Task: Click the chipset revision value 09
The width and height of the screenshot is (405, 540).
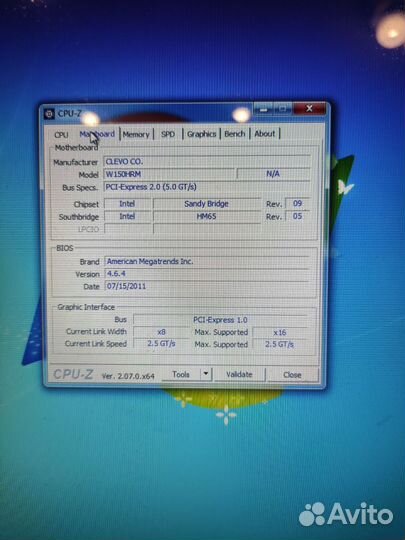Action: pos(298,203)
